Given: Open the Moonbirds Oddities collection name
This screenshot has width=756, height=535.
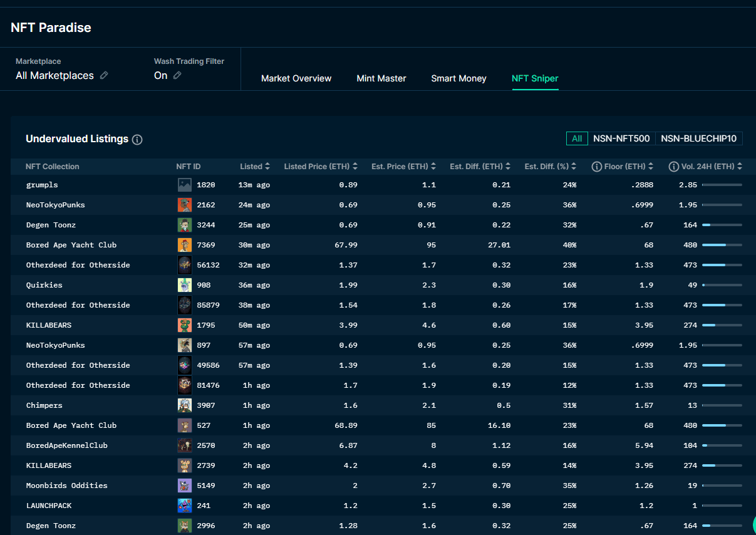Looking at the screenshot, I should pos(66,486).
